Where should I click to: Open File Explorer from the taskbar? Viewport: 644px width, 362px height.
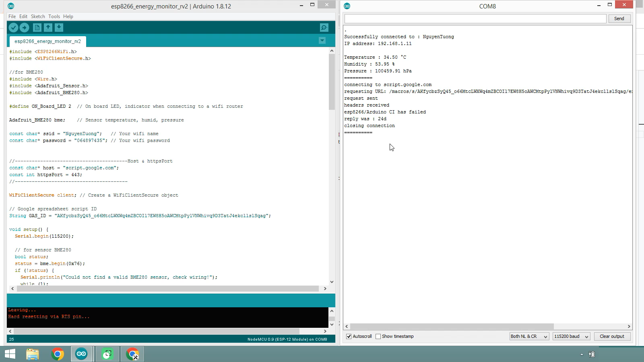click(33, 354)
